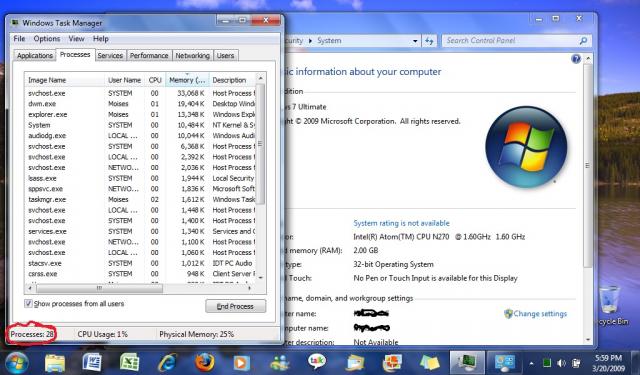
Task: Switch to the Performance tab
Action: [x=149, y=55]
